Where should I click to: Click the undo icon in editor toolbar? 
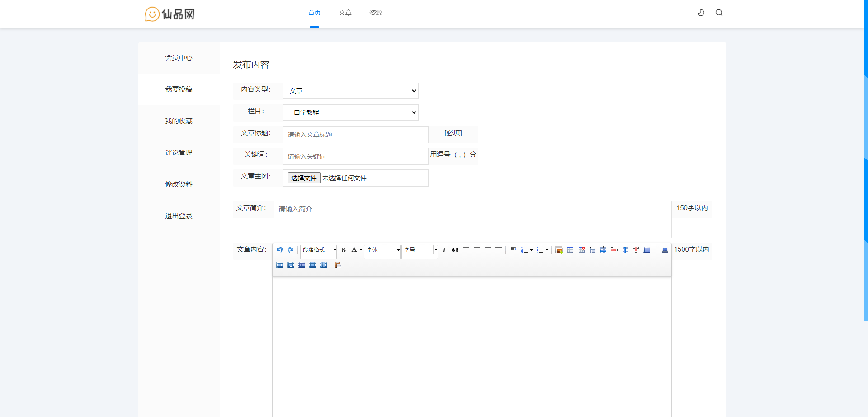[280, 250]
